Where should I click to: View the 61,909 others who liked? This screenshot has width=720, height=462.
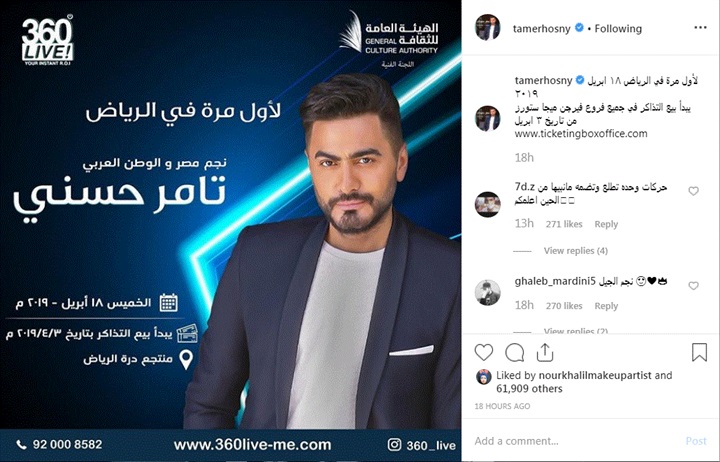pos(529,389)
